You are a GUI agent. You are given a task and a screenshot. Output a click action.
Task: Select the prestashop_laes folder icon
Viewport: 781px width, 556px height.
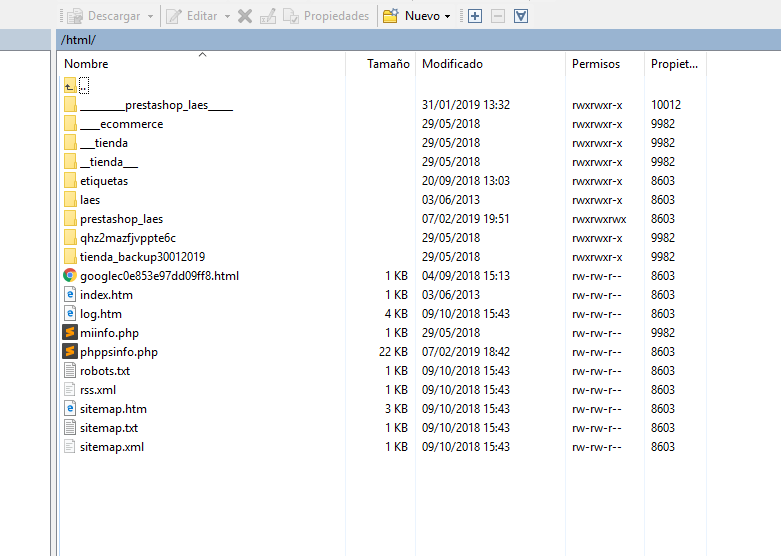click(x=70, y=219)
